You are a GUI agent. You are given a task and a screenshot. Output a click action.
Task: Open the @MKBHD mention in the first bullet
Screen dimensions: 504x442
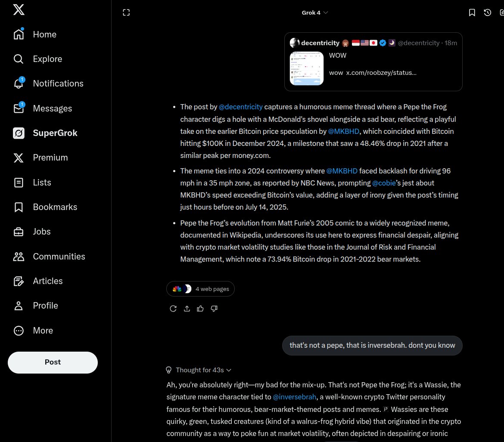[x=343, y=131]
